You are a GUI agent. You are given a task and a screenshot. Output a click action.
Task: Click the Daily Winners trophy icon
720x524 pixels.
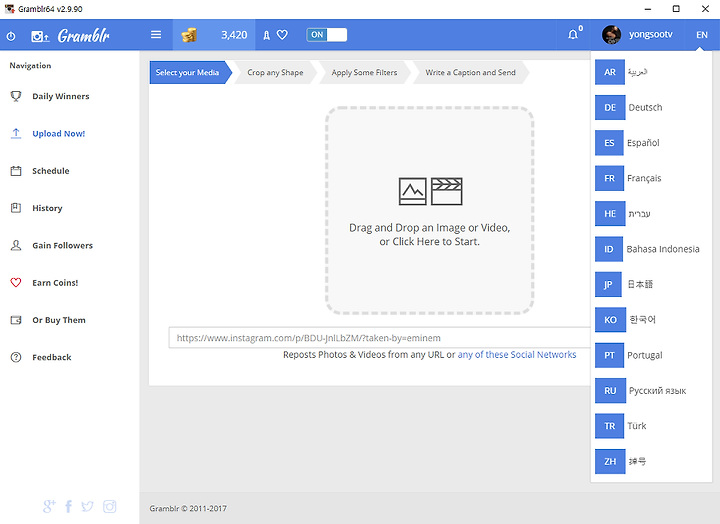[x=16, y=96]
